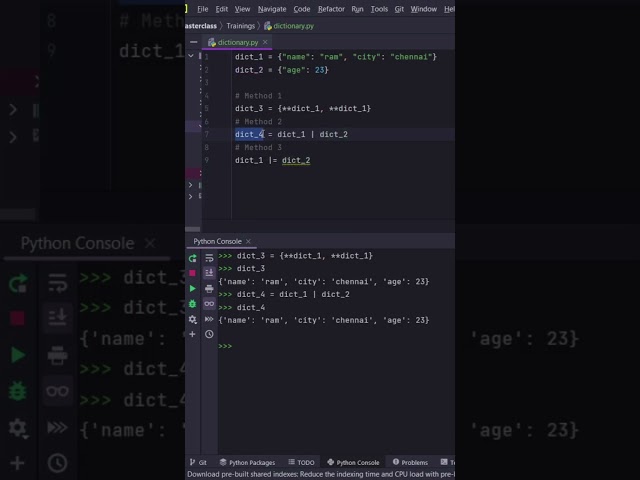Toggle scroll to end of console output
Viewport: 640px width, 480px height.
point(209,273)
